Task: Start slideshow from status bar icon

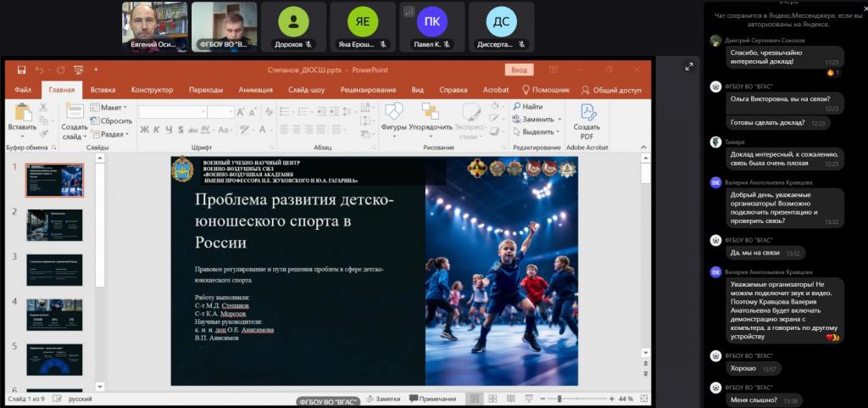Action: tap(531, 399)
